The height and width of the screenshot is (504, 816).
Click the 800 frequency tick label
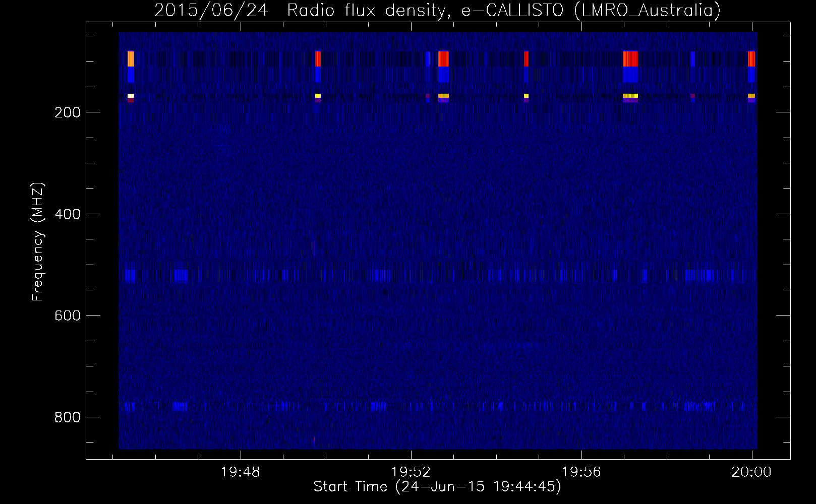click(68, 417)
